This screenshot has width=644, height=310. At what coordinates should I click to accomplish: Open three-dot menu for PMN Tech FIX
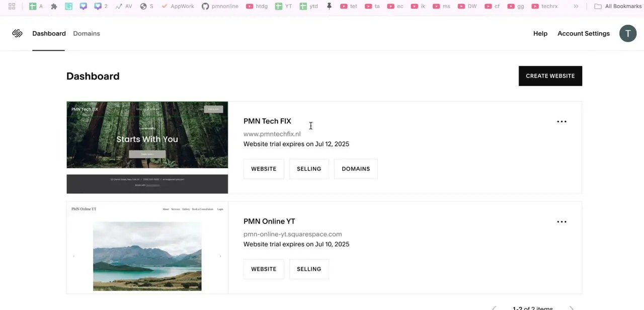click(561, 121)
